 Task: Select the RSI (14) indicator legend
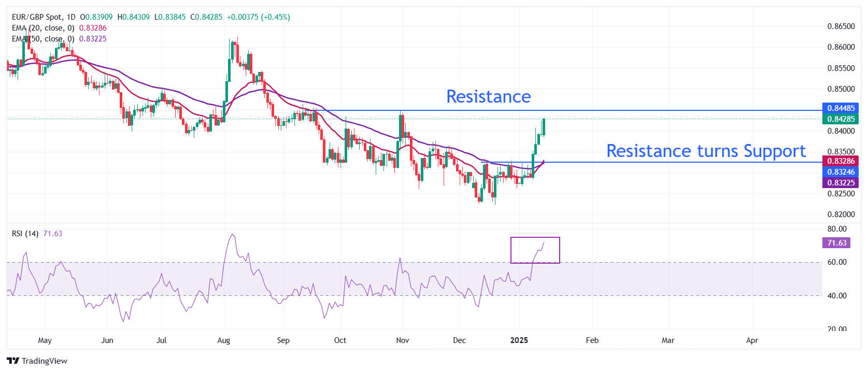[25, 234]
